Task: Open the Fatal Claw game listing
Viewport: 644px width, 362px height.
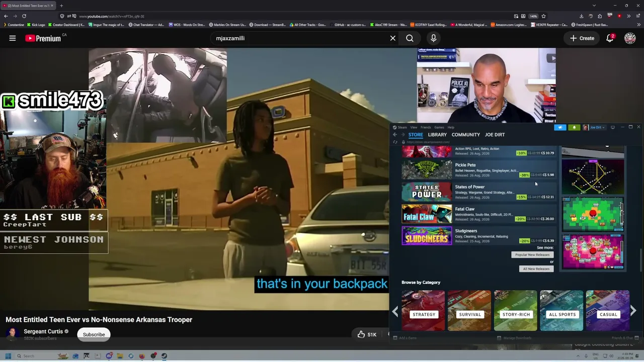Action: [x=478, y=214]
